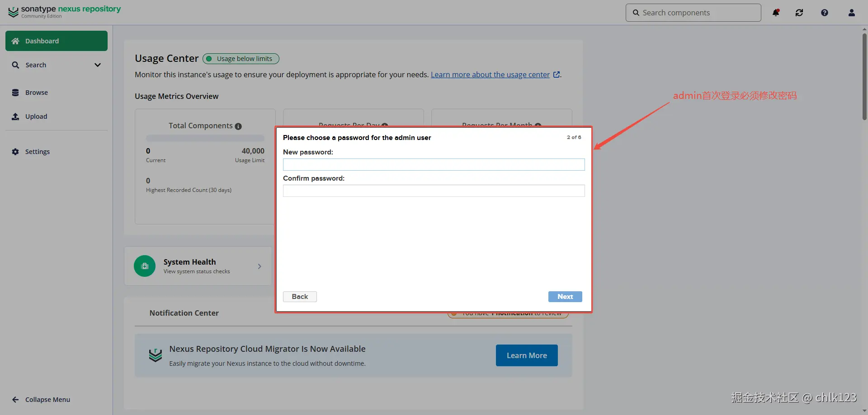Click 'Usage Metrics Overview' heading

coord(176,96)
